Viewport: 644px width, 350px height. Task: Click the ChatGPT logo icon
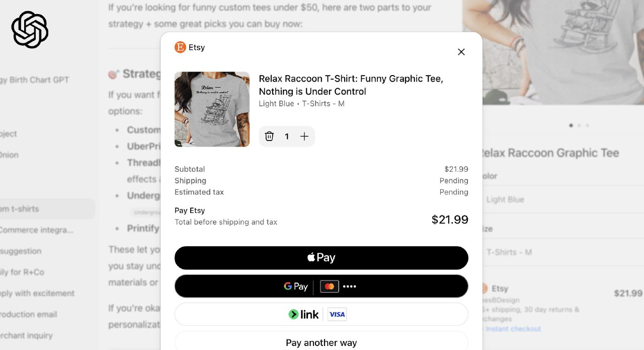tap(30, 30)
